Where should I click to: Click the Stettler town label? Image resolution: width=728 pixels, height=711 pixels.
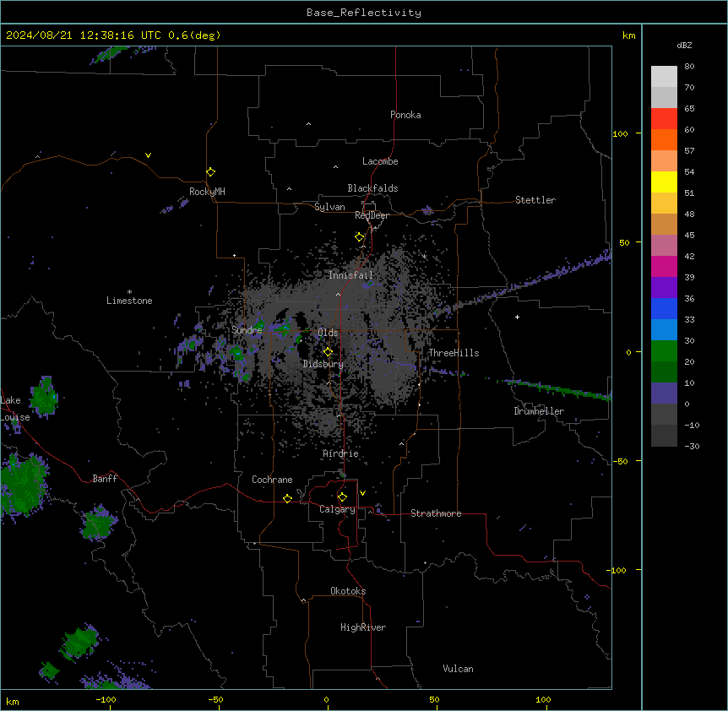(535, 200)
